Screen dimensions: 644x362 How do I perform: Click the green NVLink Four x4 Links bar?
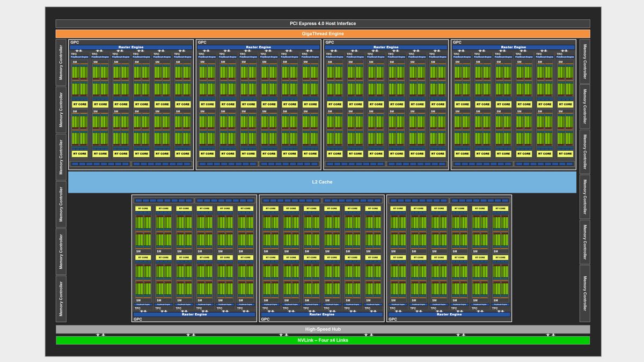click(x=323, y=341)
